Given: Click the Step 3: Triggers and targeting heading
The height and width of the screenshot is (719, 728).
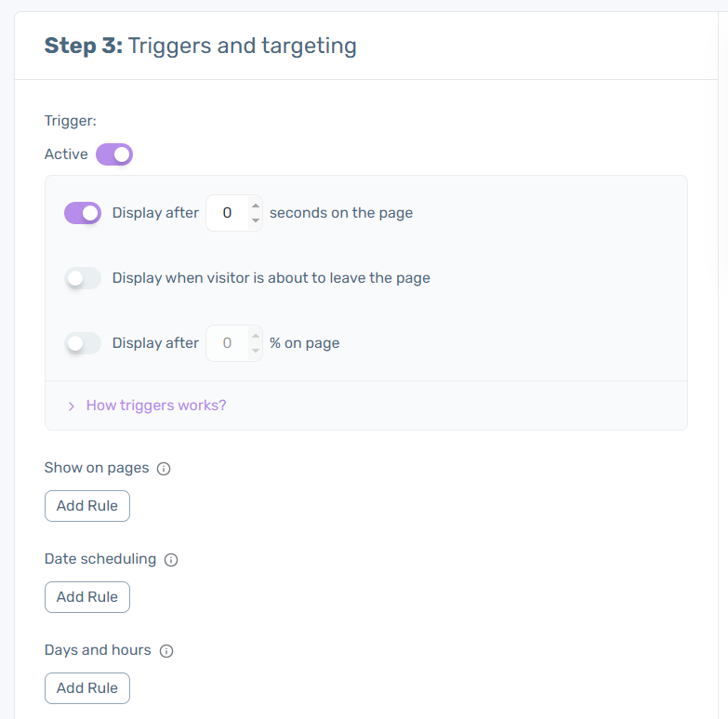Looking at the screenshot, I should [201, 46].
